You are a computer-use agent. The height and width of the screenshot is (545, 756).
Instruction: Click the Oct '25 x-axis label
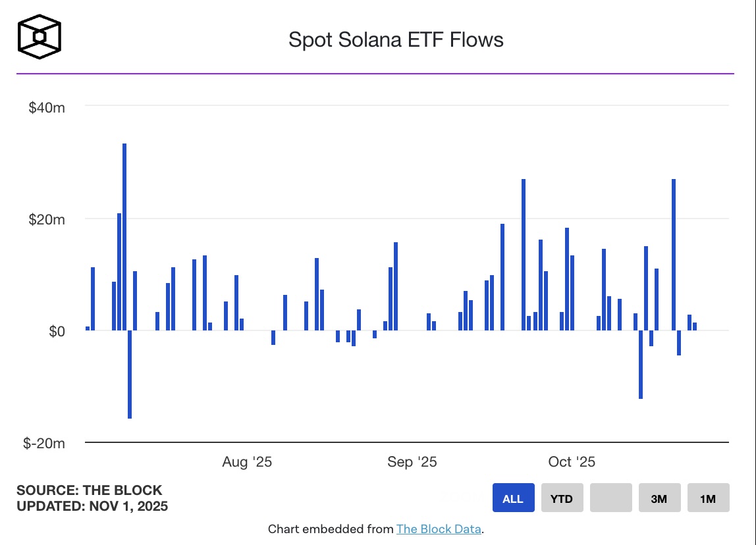572,462
